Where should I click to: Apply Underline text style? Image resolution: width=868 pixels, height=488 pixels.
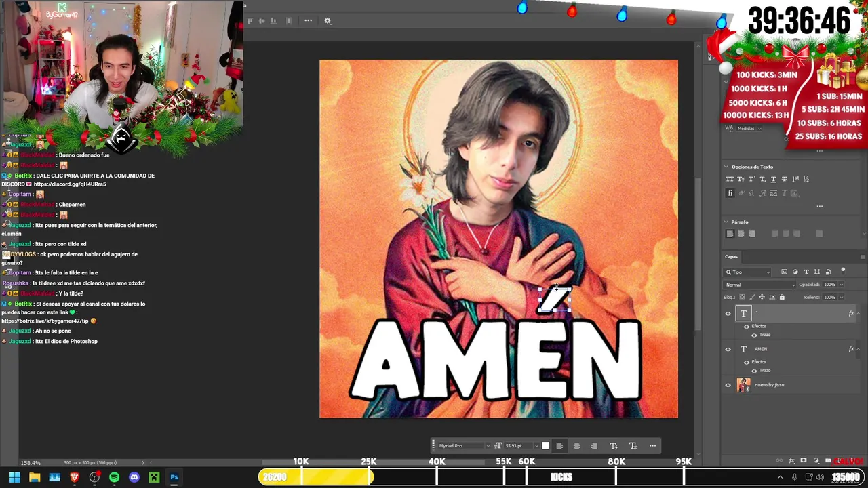coord(773,179)
